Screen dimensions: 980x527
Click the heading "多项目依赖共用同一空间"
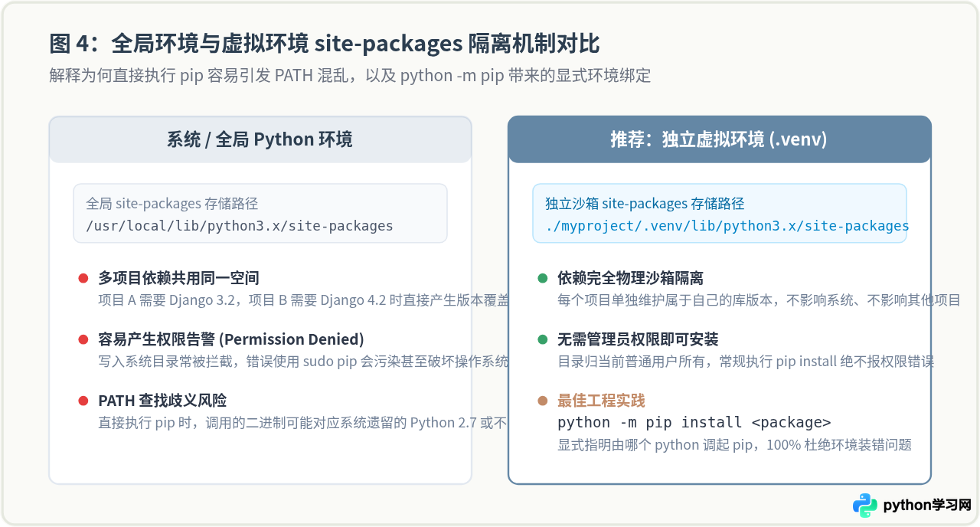pos(178,278)
